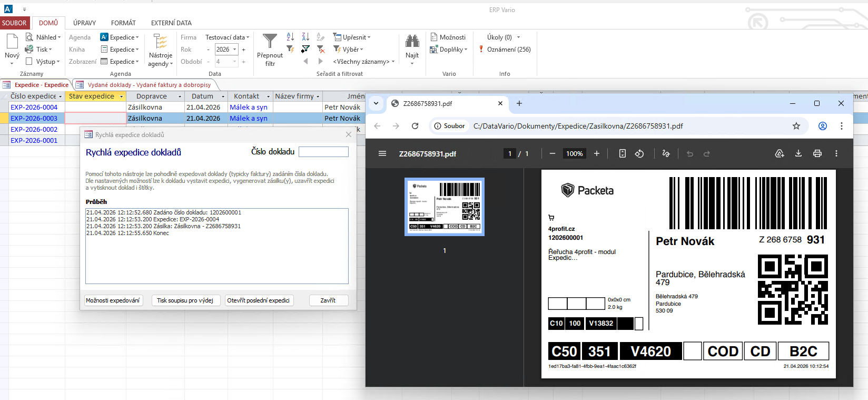Click the fit to page icon
Screen dimensions: 868x400
point(622,153)
